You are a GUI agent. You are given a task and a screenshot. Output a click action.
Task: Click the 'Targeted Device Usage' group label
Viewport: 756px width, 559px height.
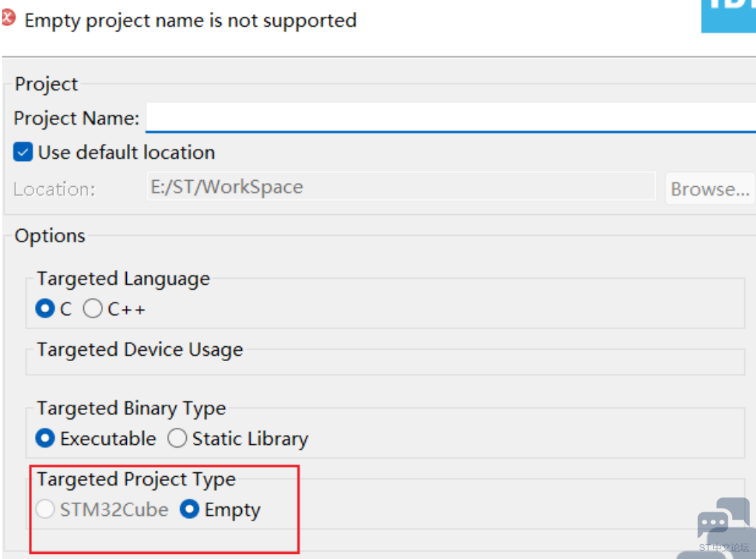(x=139, y=350)
